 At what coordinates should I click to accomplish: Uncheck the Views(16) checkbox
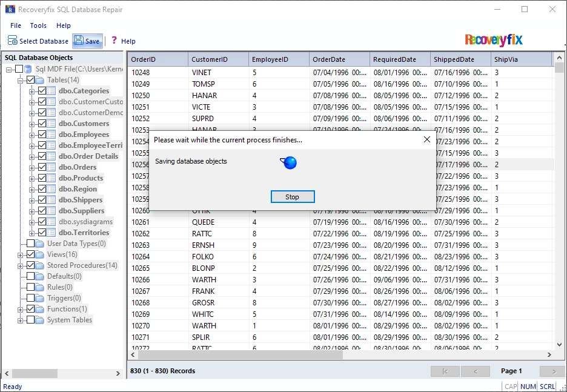31,254
